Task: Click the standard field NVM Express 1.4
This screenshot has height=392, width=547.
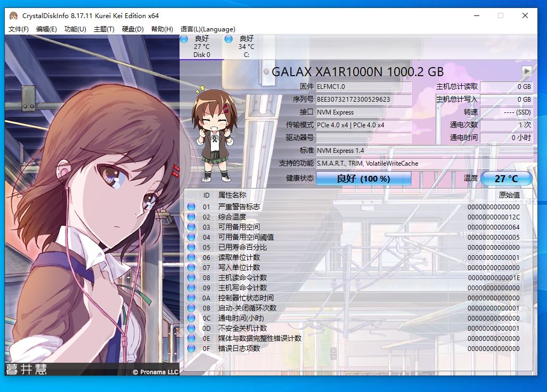Action: (x=424, y=151)
